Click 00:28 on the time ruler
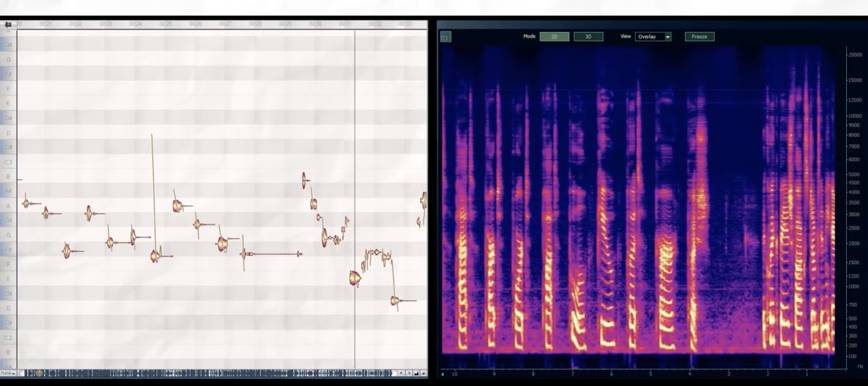Screen dimensions: 868x386 pos(255,24)
